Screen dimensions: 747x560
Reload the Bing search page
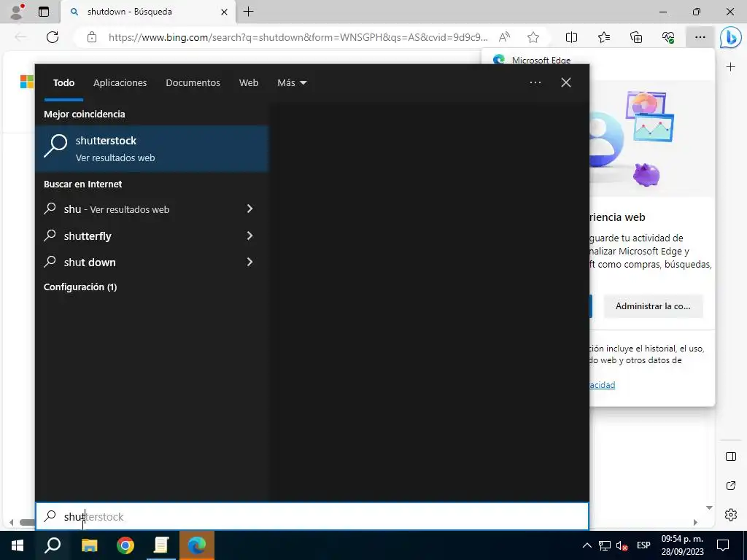[x=53, y=37]
